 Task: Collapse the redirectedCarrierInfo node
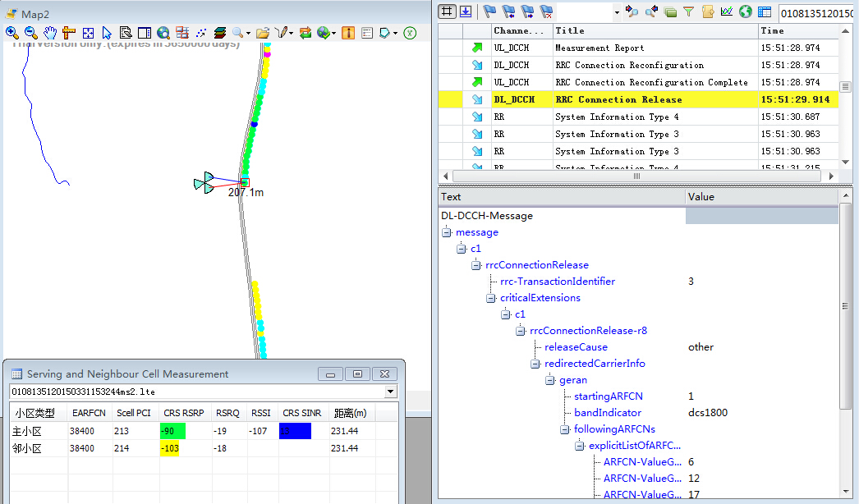(535, 364)
